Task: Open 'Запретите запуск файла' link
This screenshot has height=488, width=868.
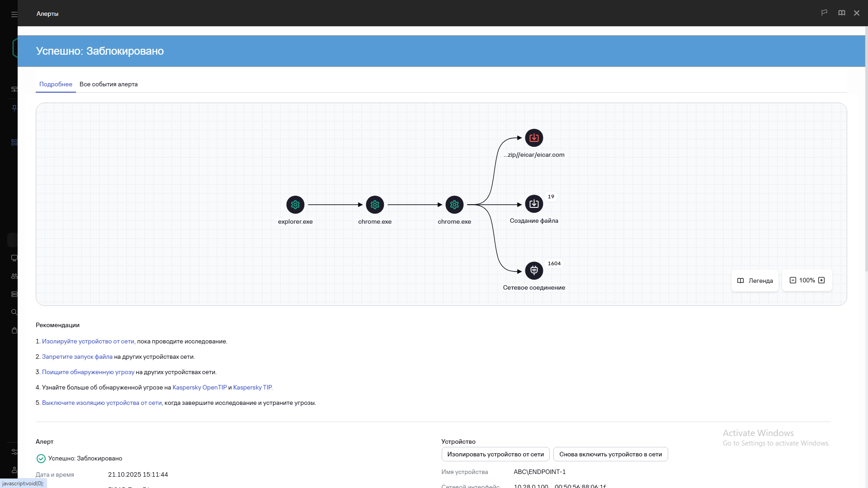Action: [77, 357]
